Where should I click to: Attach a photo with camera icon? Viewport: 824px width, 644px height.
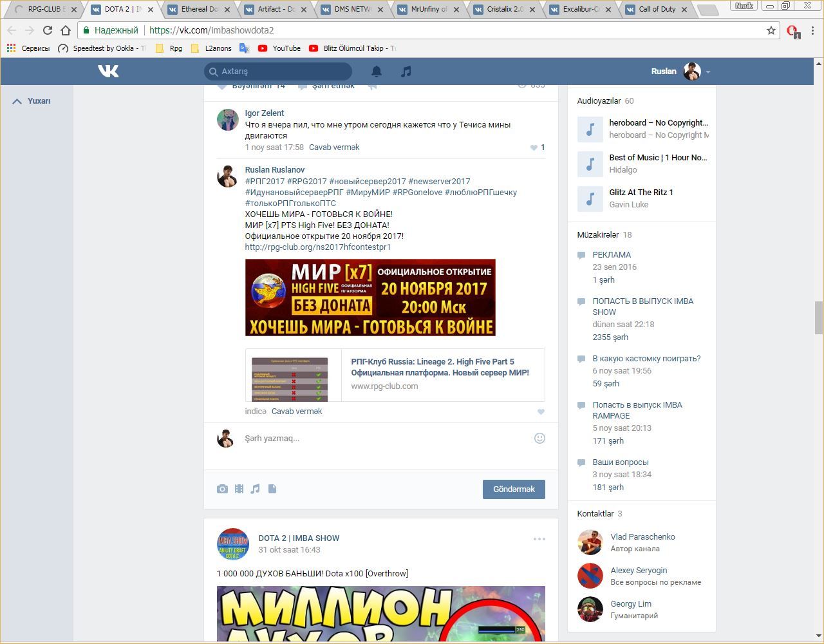222,489
